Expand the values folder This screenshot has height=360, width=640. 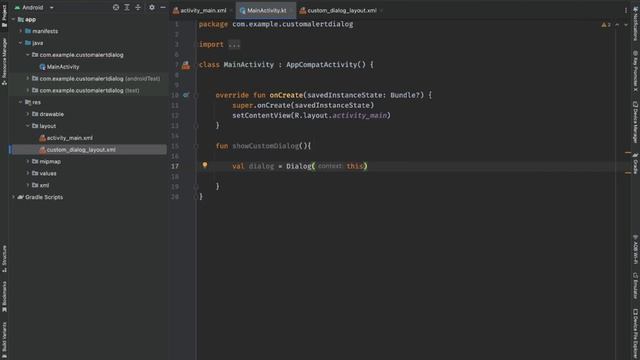click(28, 173)
